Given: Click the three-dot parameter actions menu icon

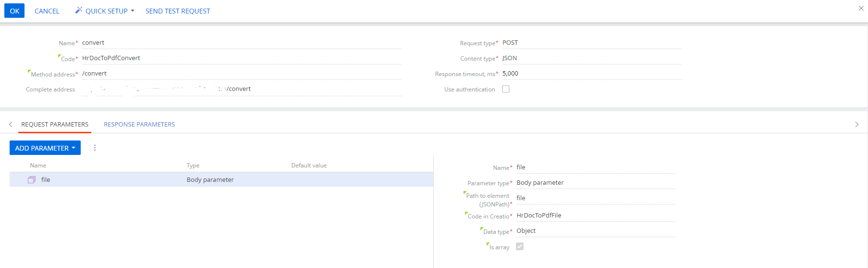Looking at the screenshot, I should pyautogui.click(x=95, y=148).
